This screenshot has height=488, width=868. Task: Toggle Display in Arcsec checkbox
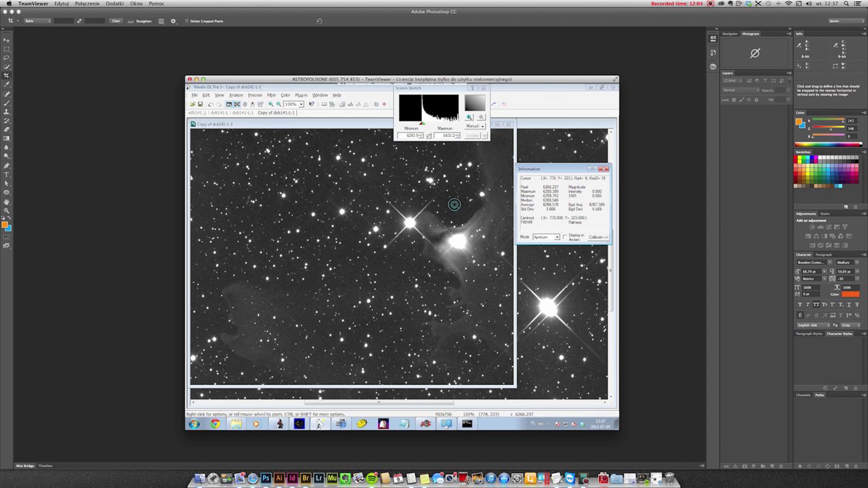[565, 236]
